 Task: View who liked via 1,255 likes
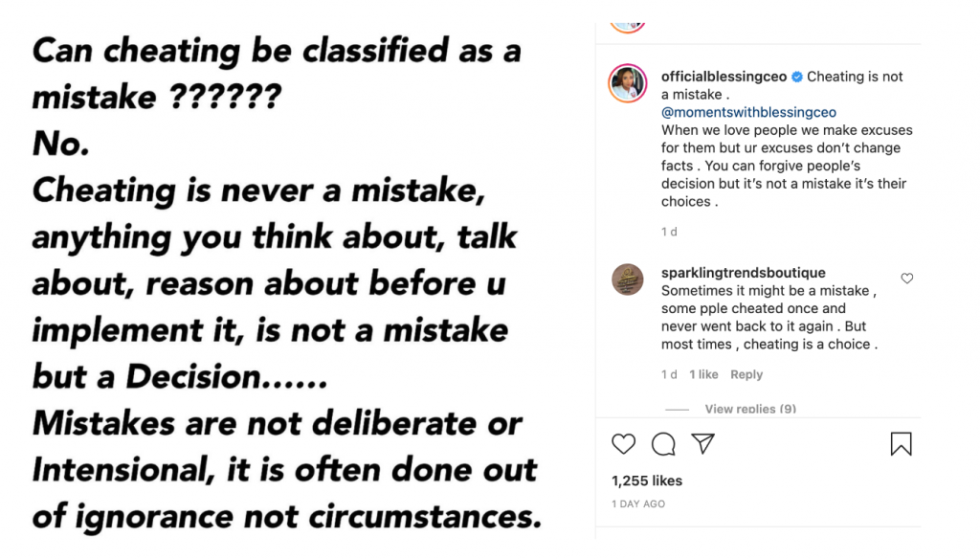pyautogui.click(x=647, y=481)
